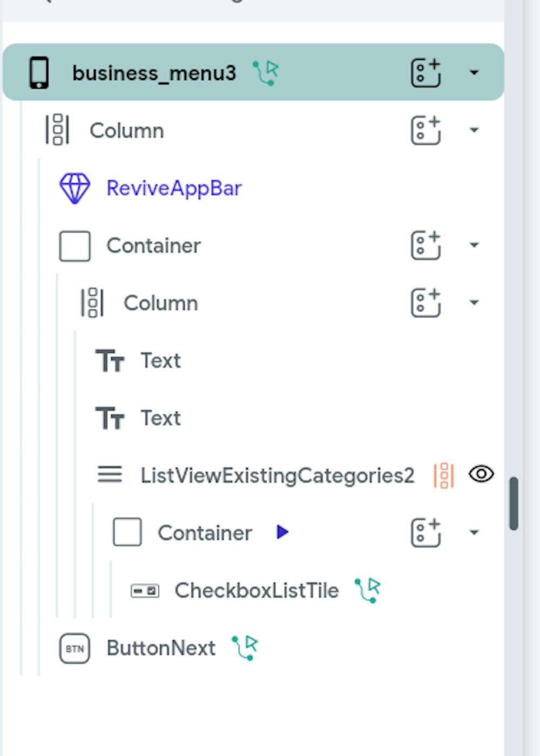Collapse the first Container dropdown arrow

coord(474,245)
